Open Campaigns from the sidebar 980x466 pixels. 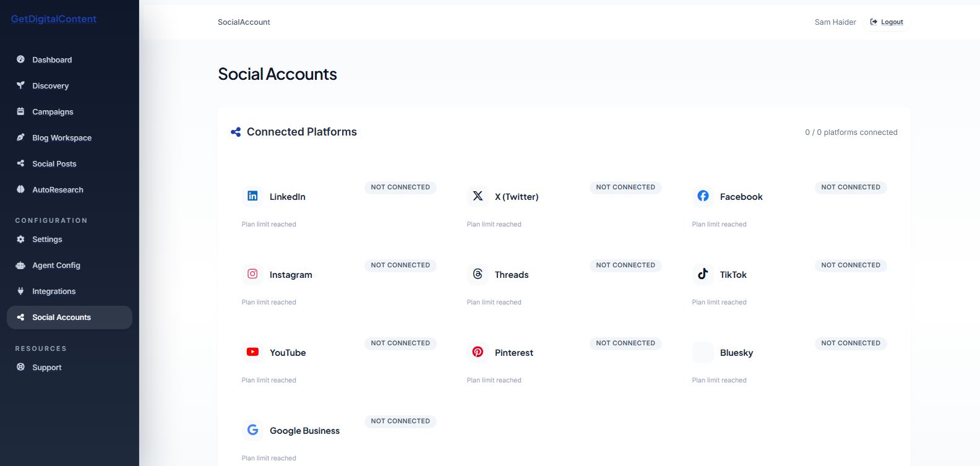(x=69, y=111)
